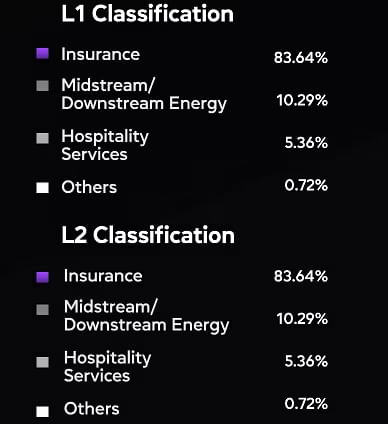This screenshot has height=424, width=388.
Task: Click the white Others swatch under L2
Action: pos(42,411)
